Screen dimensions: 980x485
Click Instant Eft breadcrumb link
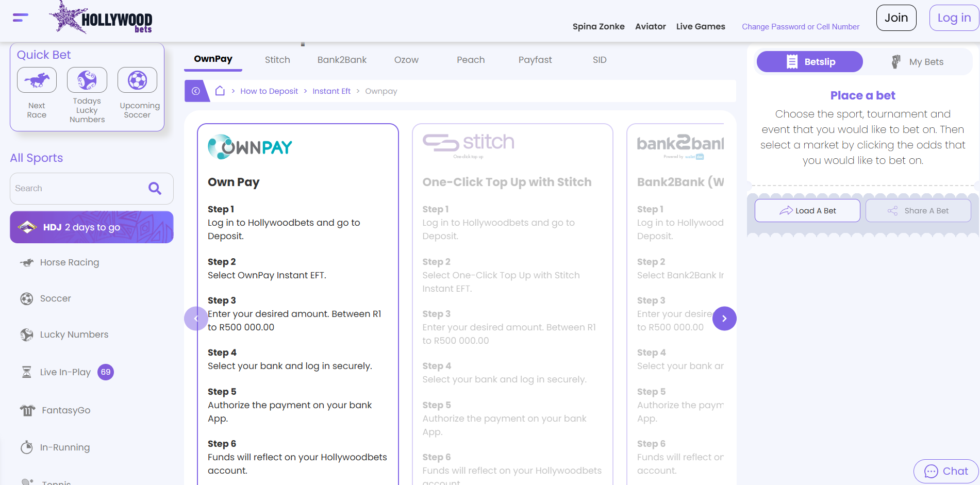pyautogui.click(x=331, y=91)
